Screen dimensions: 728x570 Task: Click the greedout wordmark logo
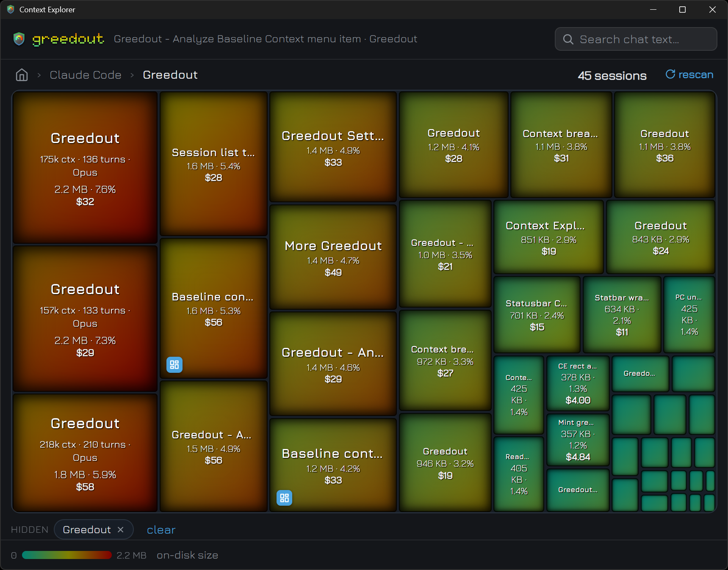click(68, 39)
